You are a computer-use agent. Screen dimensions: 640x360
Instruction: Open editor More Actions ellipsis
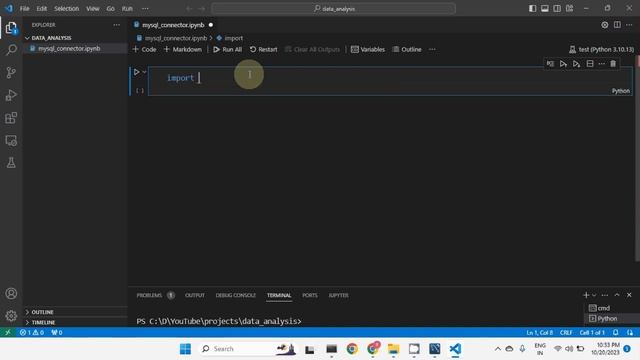pos(629,25)
